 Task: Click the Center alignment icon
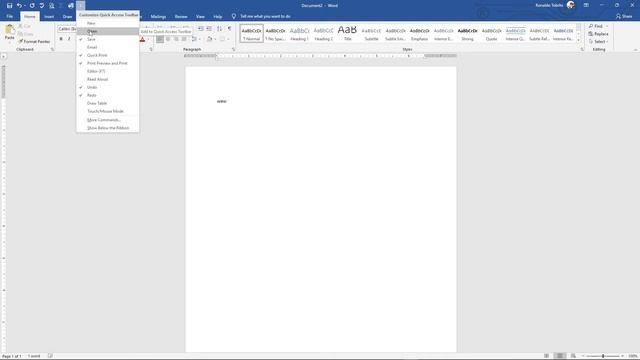[168, 39]
